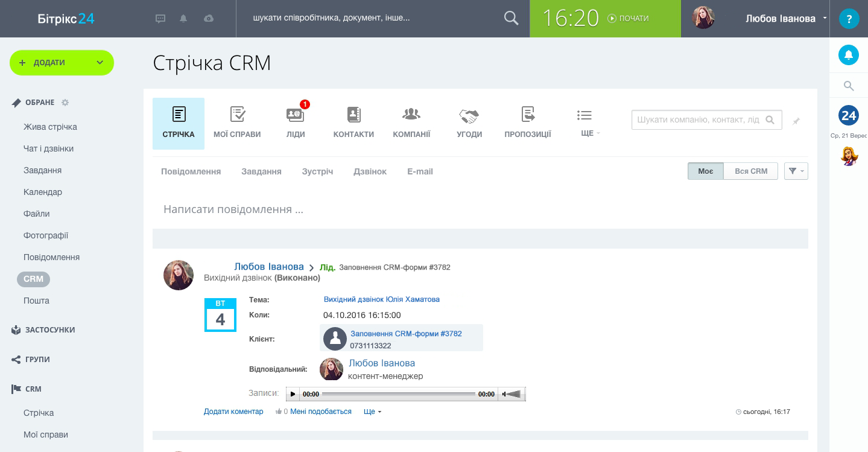Viewport: 868px width, 452px height.
Task: Like post via Мені подобається
Action: pos(320,412)
